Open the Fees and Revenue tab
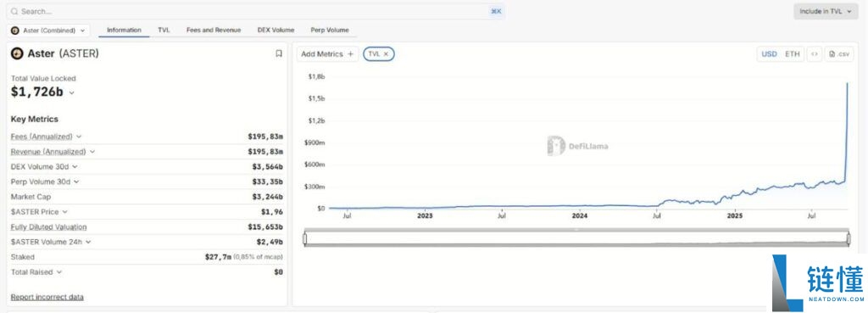The image size is (868, 313). (213, 30)
